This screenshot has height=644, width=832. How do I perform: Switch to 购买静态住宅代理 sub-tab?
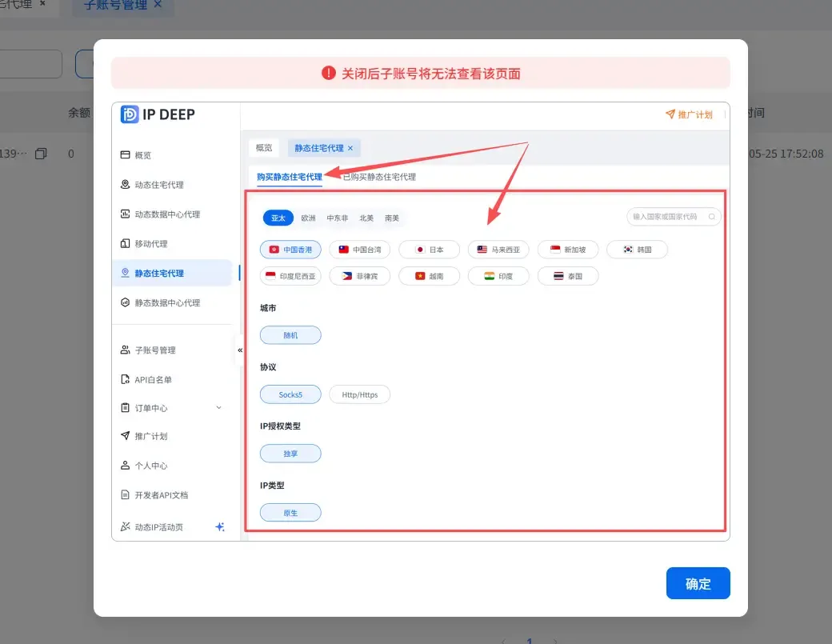pos(289,177)
